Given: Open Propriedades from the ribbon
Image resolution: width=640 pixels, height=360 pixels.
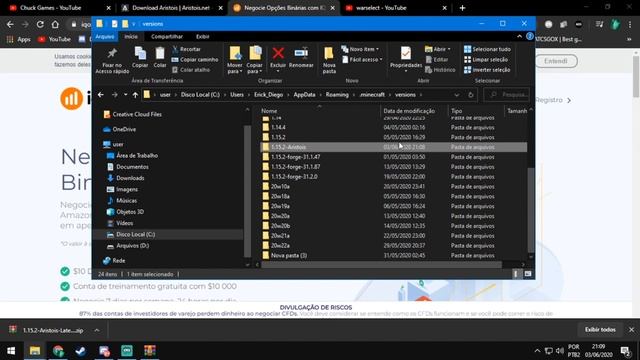Looking at the screenshot, I should point(406,60).
